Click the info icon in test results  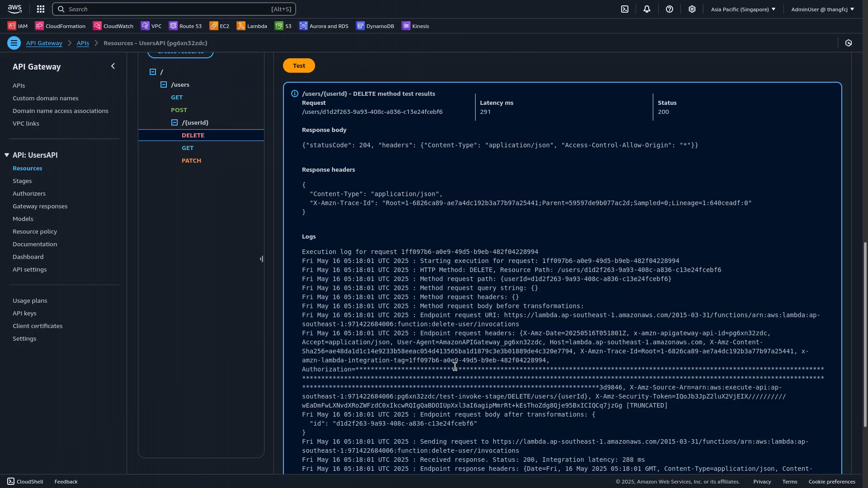[x=295, y=94]
